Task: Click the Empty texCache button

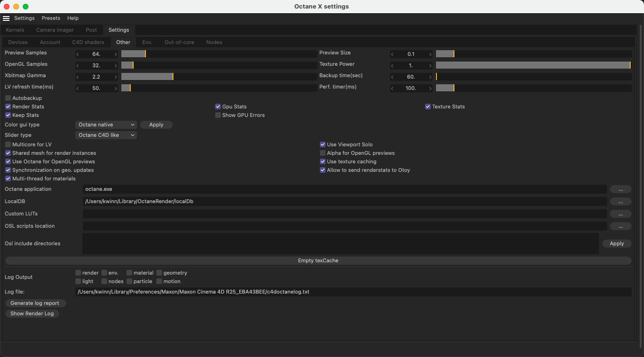Action: tap(318, 261)
